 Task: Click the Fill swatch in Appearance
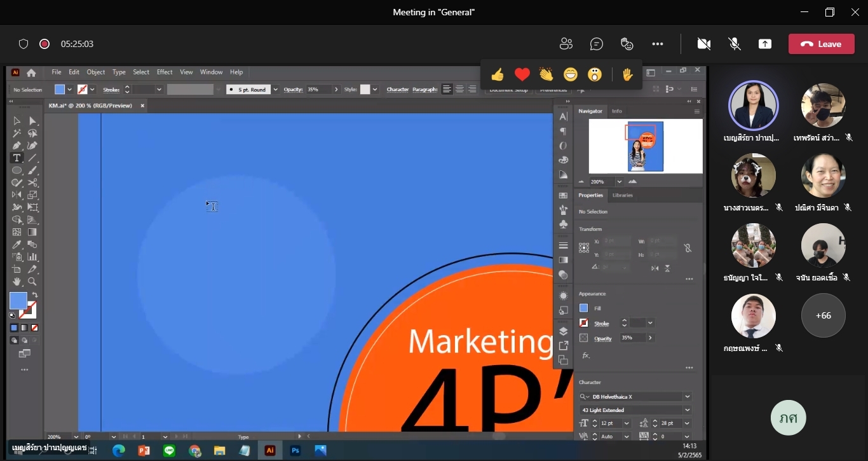[x=584, y=308]
